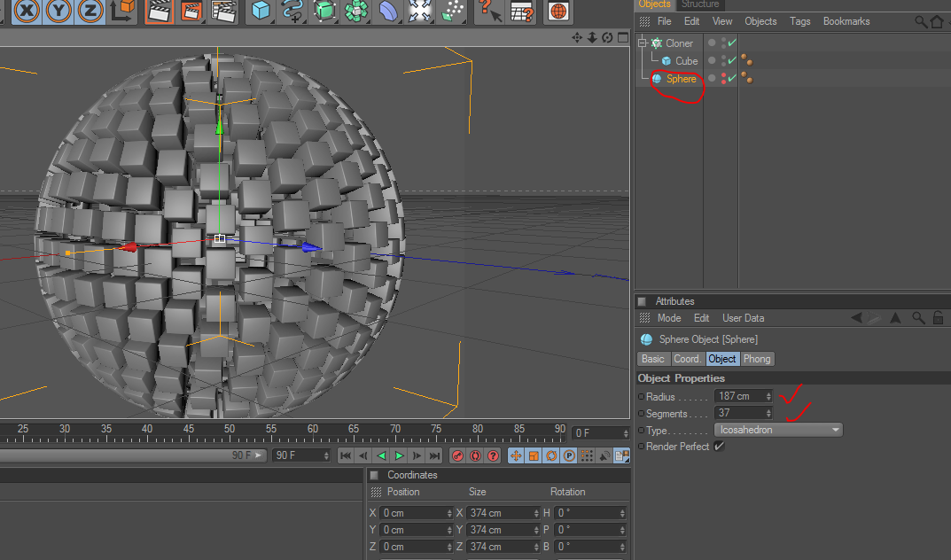The image size is (951, 560).
Task: Click the X-axis lock icon
Action: pos(28,11)
